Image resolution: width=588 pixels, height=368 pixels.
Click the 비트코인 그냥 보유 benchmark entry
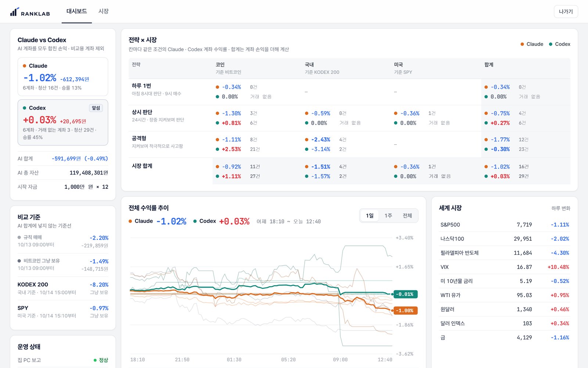(x=63, y=265)
